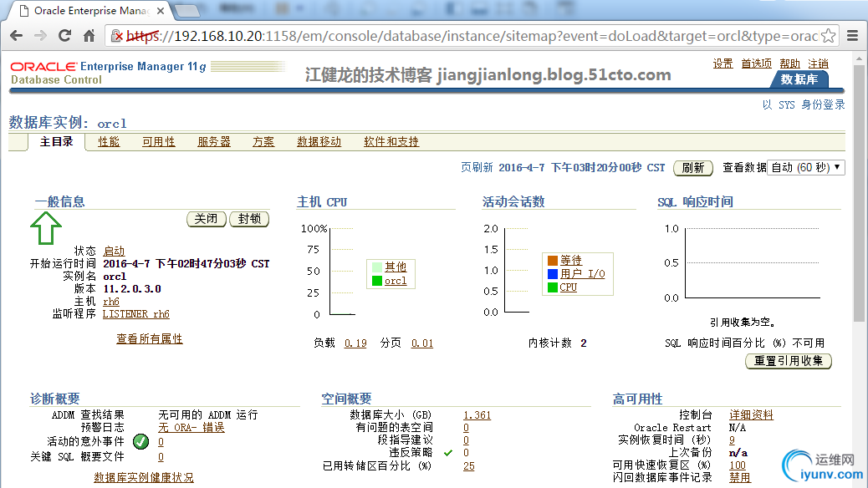This screenshot has height=488, width=868.
Task: Click the green orcl legend swatch in 主机 CPU
Action: (x=377, y=281)
